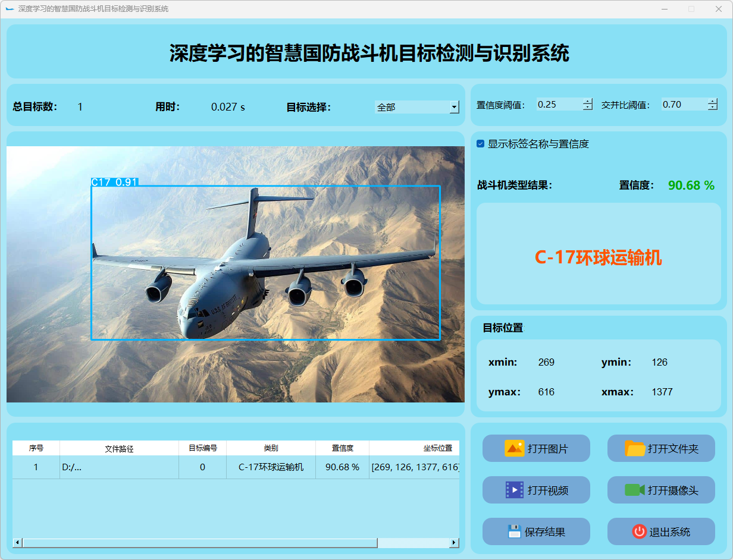Click the horizontal scrollbar left arrow
Viewport: 733px width, 560px height.
[x=17, y=543]
